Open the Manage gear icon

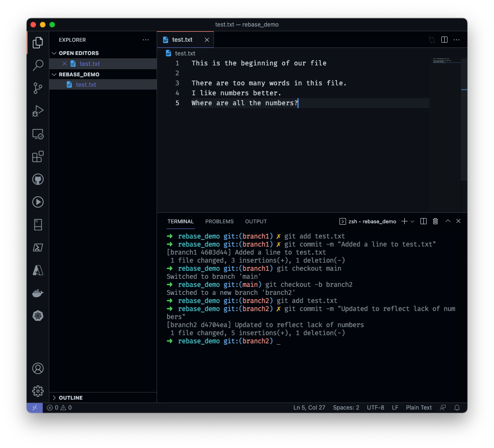(38, 391)
